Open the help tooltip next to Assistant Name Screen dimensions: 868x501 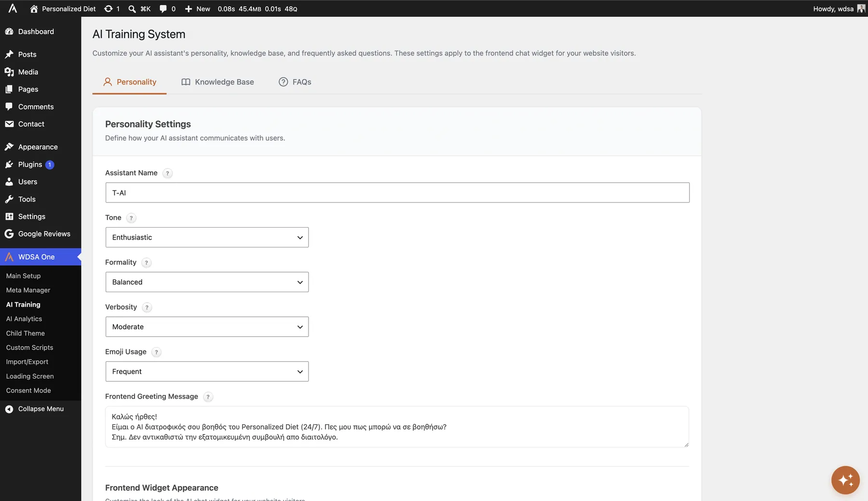(167, 173)
